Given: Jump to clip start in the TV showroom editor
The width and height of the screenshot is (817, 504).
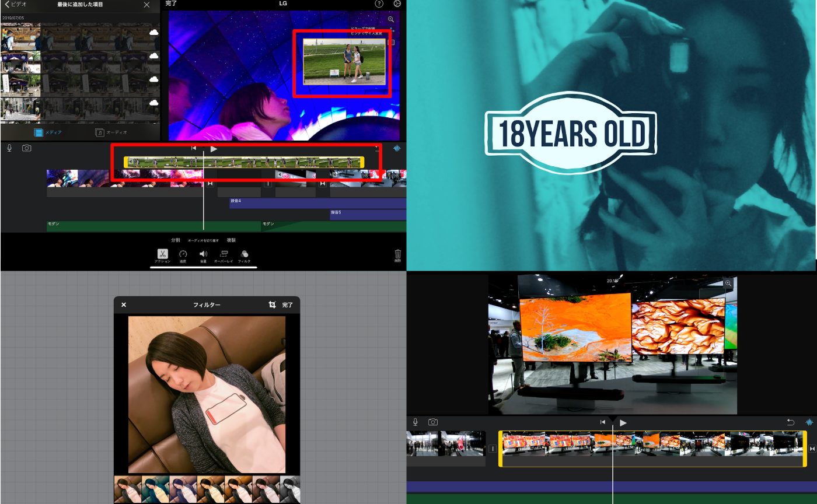Looking at the screenshot, I should [x=603, y=422].
